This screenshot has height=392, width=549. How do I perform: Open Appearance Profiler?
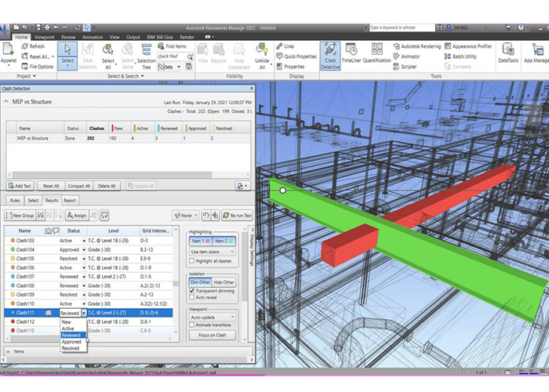pyautogui.click(x=468, y=46)
